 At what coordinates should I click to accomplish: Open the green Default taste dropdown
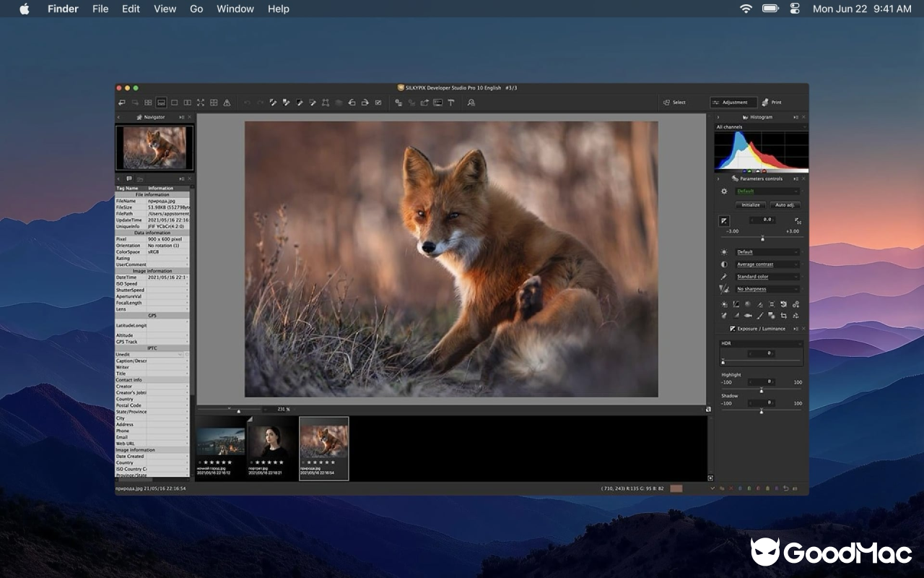click(767, 191)
